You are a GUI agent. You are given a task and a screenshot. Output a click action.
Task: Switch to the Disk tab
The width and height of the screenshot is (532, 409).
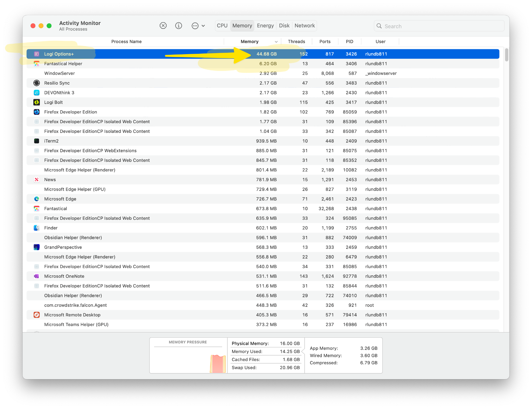coord(284,26)
